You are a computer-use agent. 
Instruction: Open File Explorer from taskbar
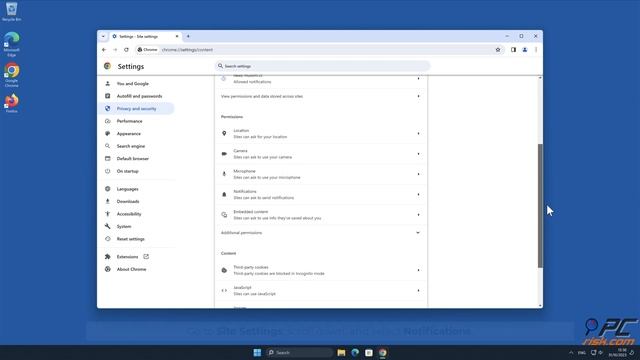coord(341,353)
